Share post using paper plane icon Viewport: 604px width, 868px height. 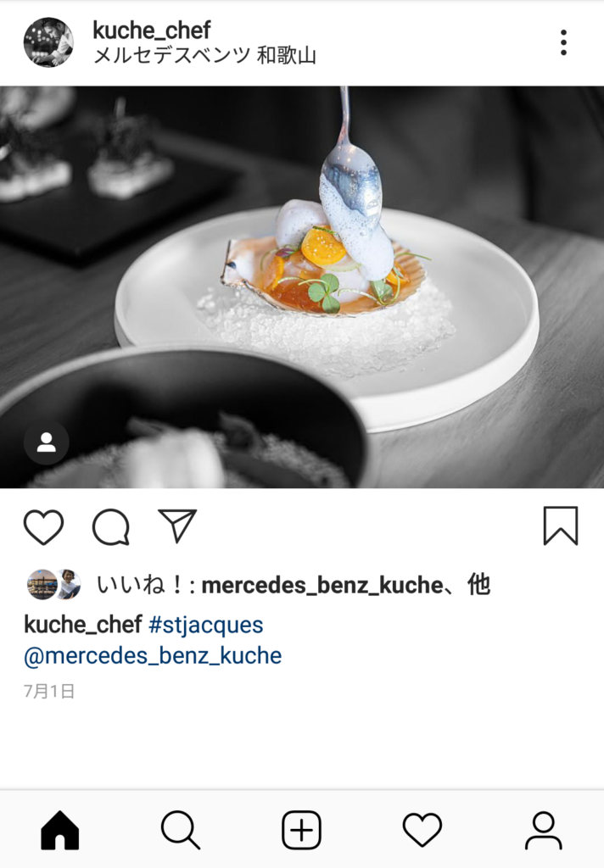click(177, 526)
